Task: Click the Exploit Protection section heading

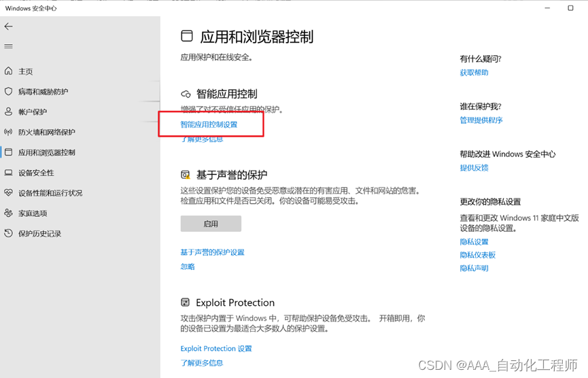Action: pos(235,303)
